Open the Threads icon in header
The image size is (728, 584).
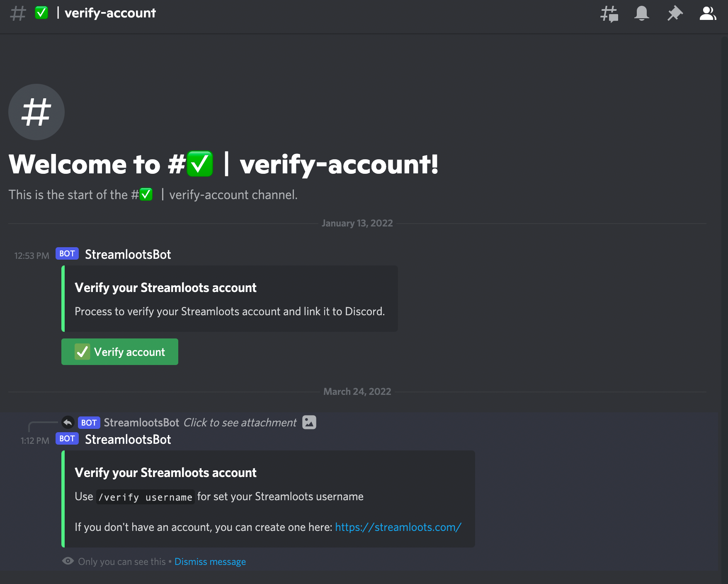609,14
